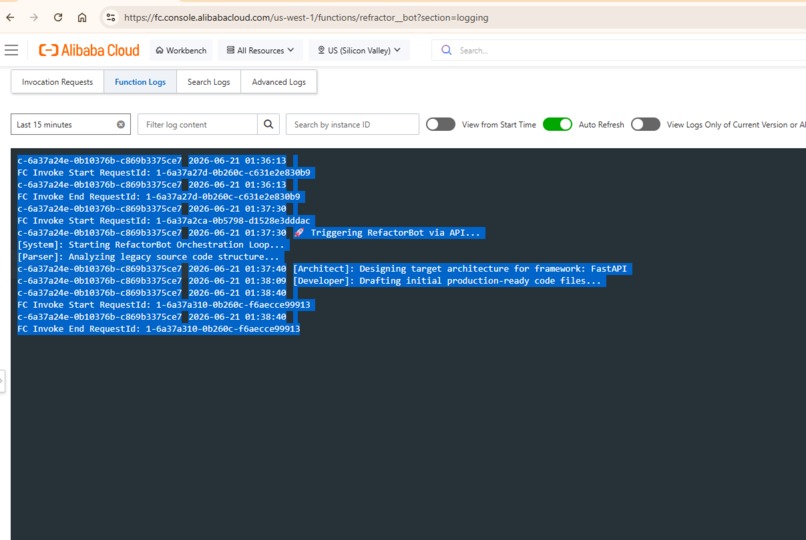806x540 pixels.
Task: Select the Function Logs tab
Action: click(140, 82)
